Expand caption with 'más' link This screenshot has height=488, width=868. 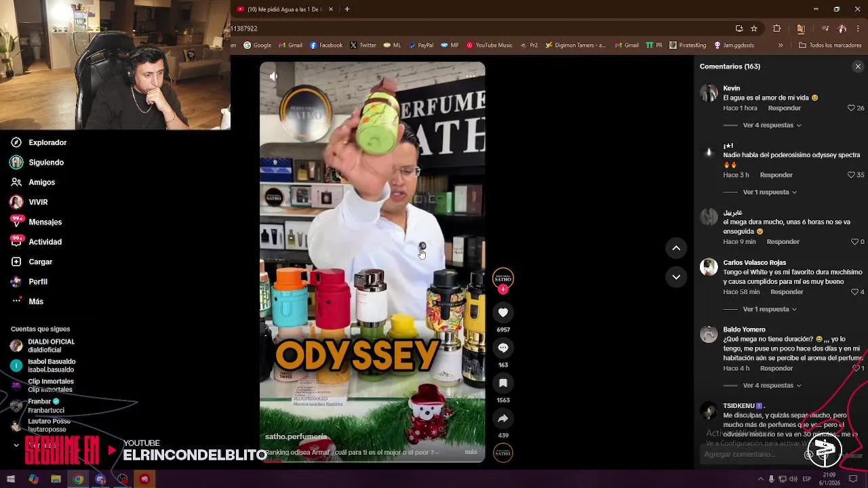[x=471, y=452]
